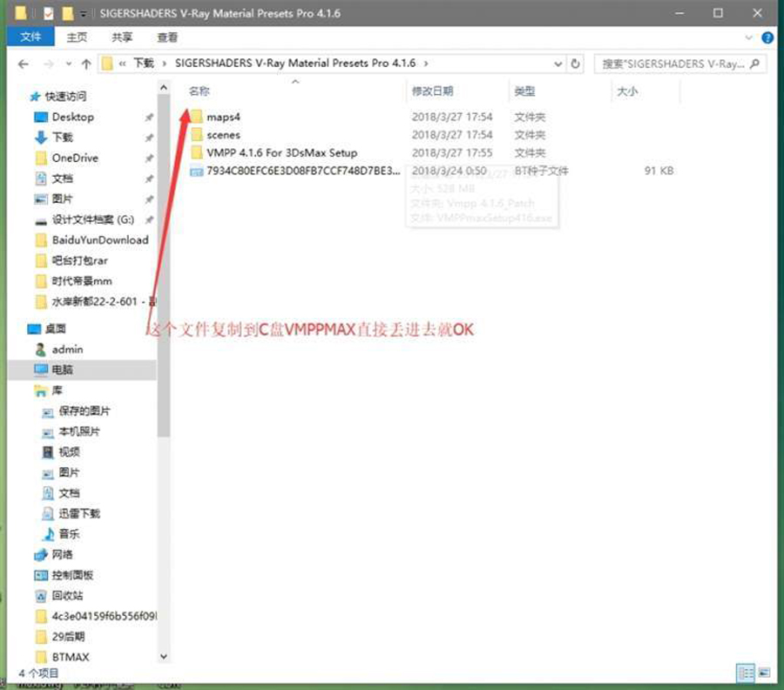Open the 文件 menu tab
Screen dimensions: 784x690
[30, 37]
